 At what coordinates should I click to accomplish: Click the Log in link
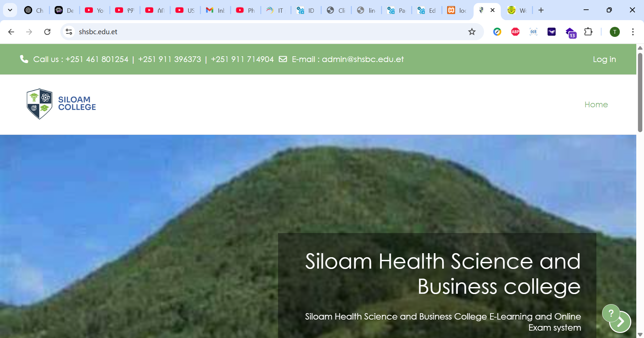point(604,59)
